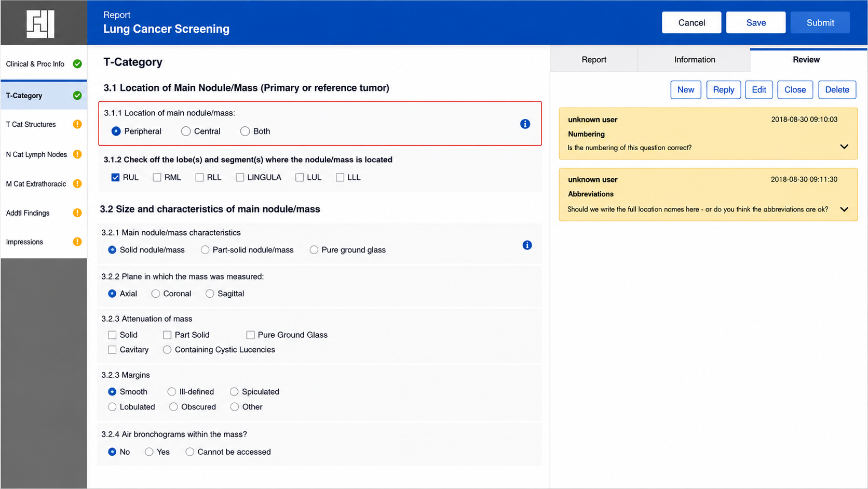Select the Central location radio button
Image resolution: width=868 pixels, height=489 pixels.
pos(186,131)
